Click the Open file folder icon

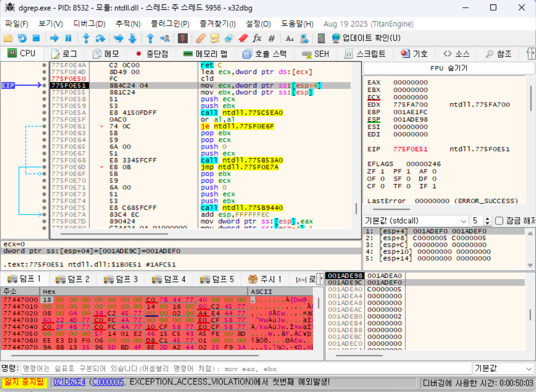click(x=8, y=38)
